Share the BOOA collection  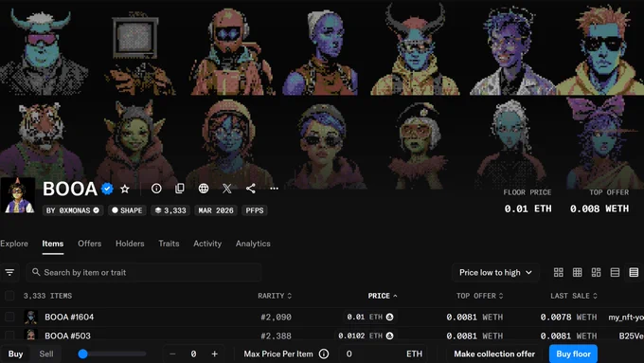point(251,189)
